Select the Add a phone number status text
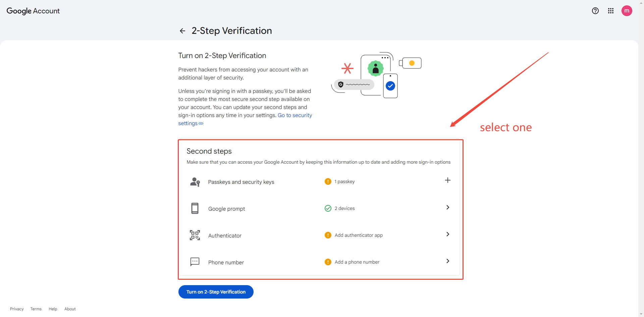This screenshot has height=317, width=644. coord(357,262)
